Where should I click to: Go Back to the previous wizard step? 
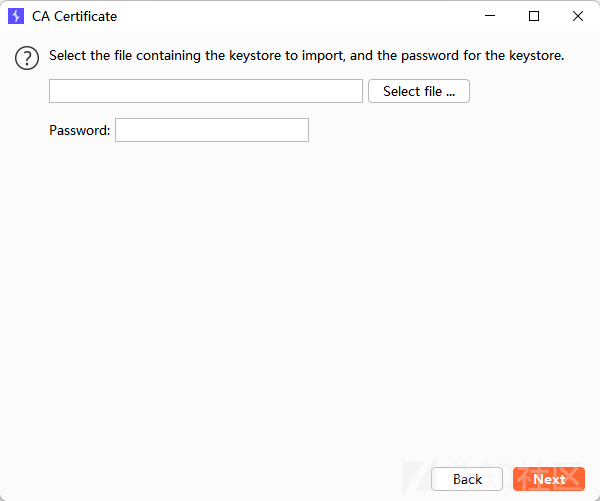467,479
